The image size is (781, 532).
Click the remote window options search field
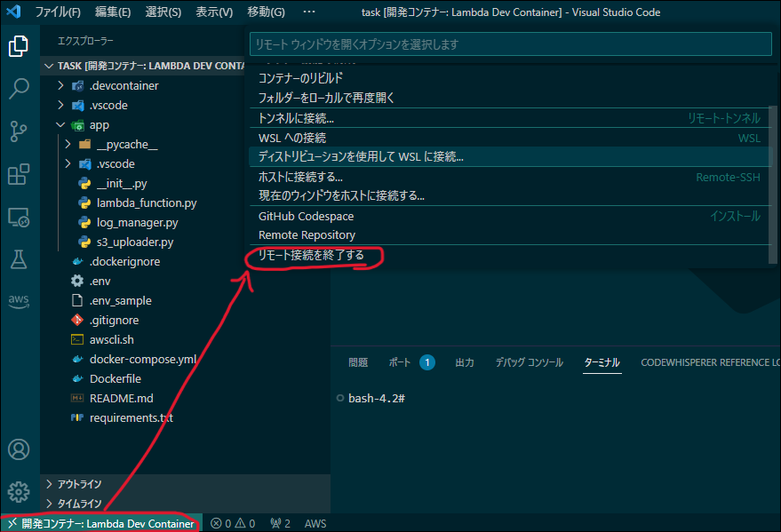(511, 44)
